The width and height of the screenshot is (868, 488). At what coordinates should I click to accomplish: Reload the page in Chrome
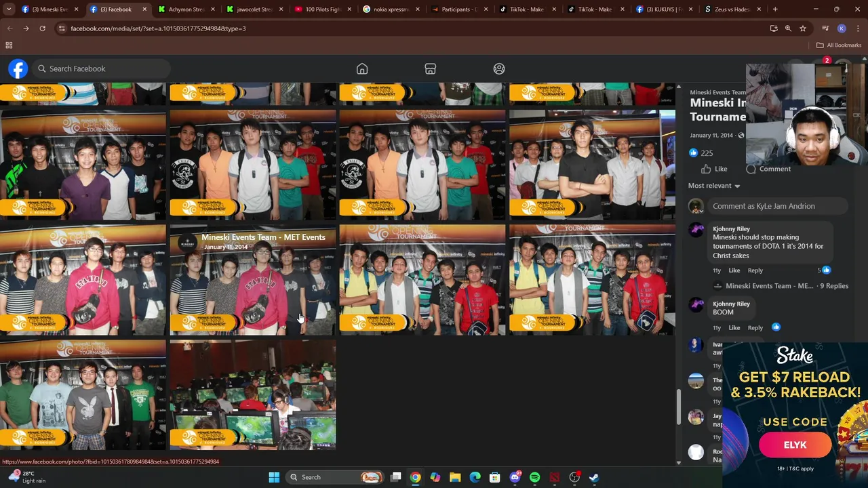point(42,28)
